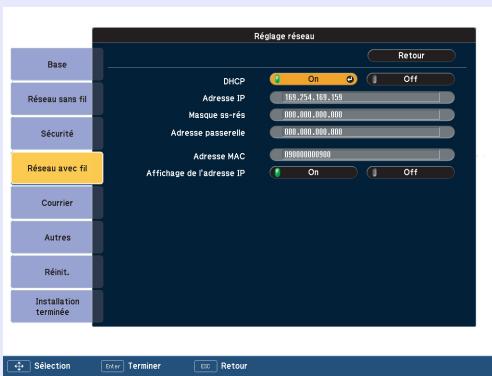Set Affichage de l'adresse IP to Off
The height and width of the screenshot is (376, 492).
410,172
